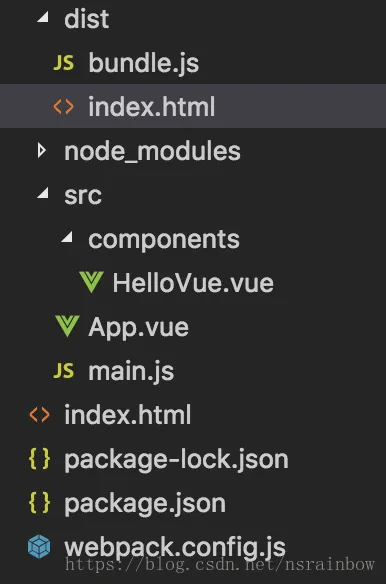Image resolution: width=386 pixels, height=584 pixels.
Task: Click the JS icon beside bundle.js
Action: [x=64, y=63]
